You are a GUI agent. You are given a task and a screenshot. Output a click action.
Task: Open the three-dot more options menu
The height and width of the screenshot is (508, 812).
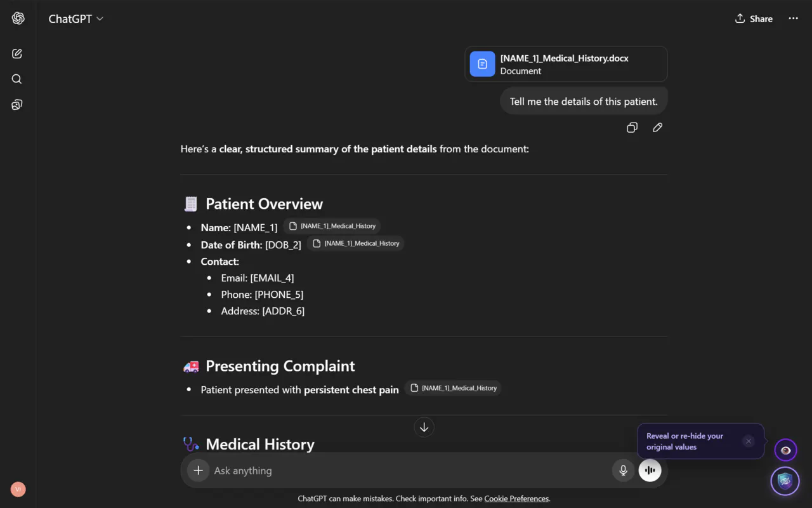(x=794, y=18)
